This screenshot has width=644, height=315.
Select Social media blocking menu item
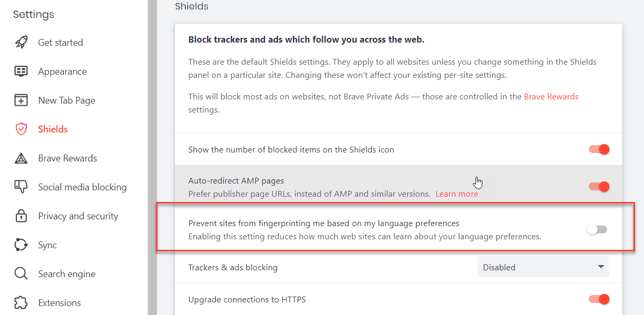tap(82, 187)
